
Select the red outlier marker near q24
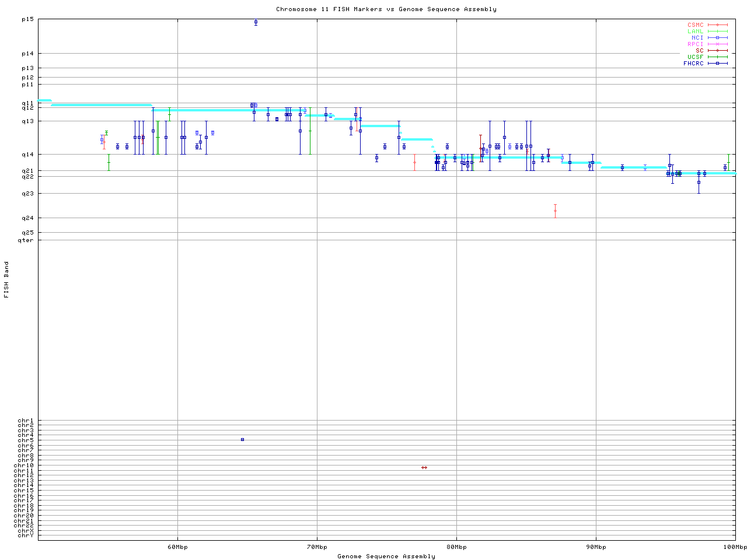tap(555, 211)
